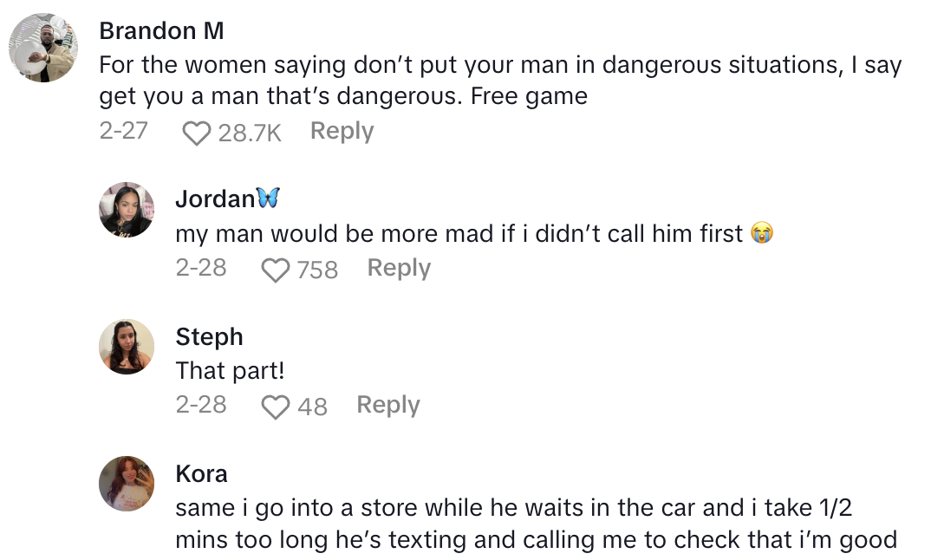View Steph's profile photo
This screenshot has height=560, width=931.
[x=127, y=347]
